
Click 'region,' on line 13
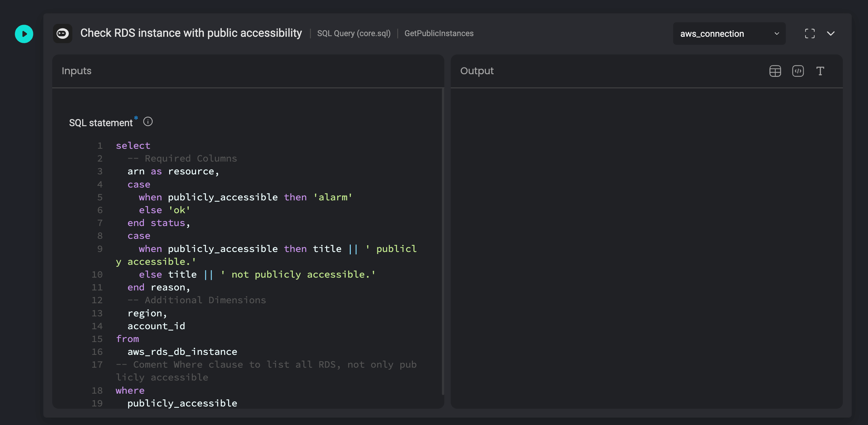pos(147,313)
